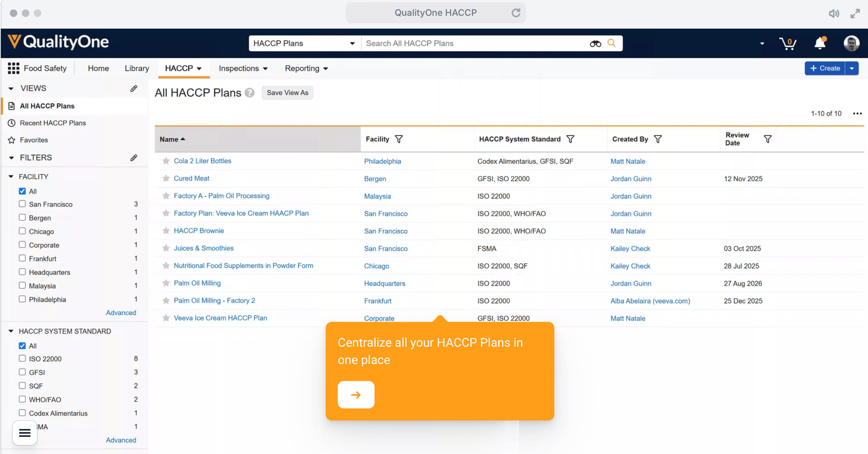This screenshot has height=454, width=868.
Task: Filter the Review Date column
Action: click(768, 139)
